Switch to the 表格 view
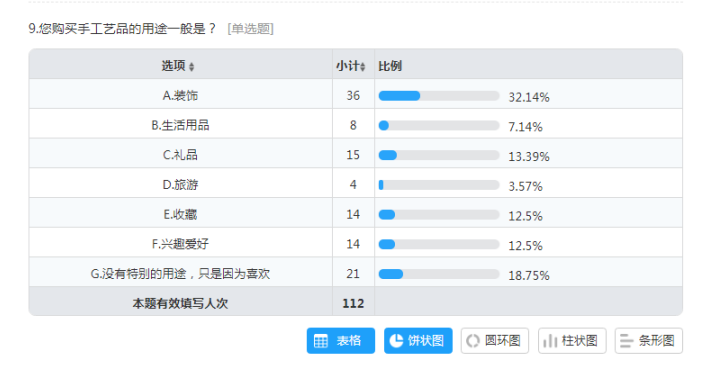The image size is (713, 369). click(341, 341)
